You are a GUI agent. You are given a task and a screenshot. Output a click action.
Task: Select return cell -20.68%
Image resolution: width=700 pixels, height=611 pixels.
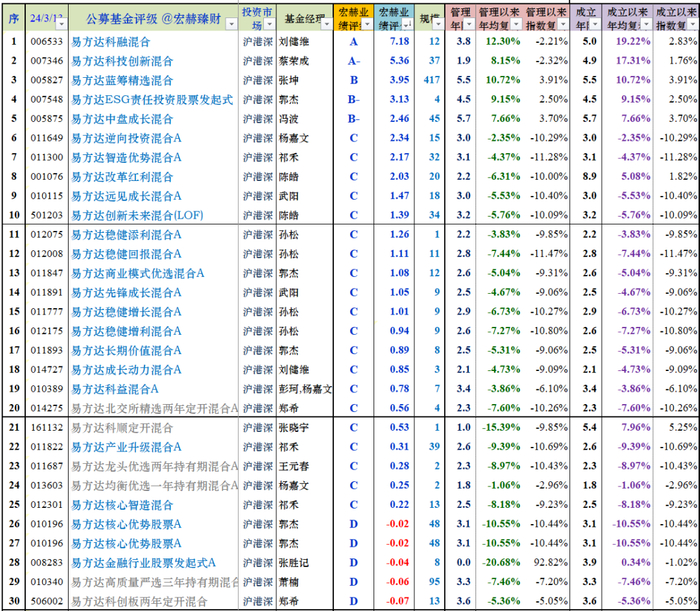point(499,562)
